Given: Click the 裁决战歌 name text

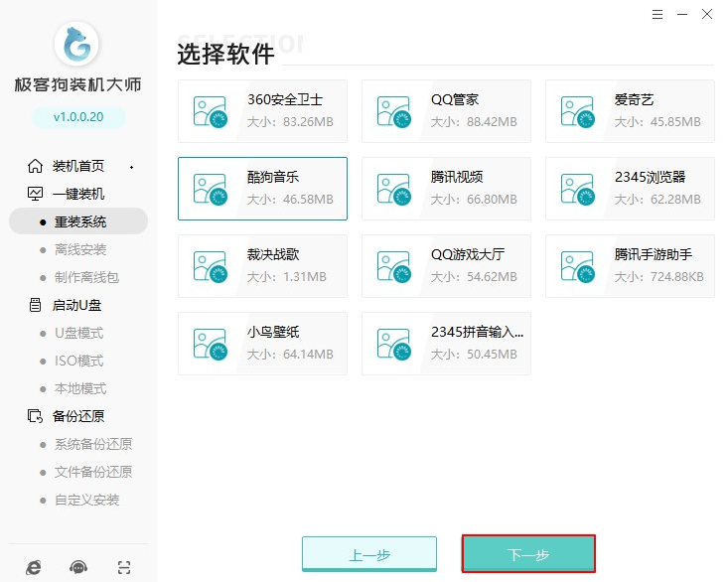Looking at the screenshot, I should pyautogui.click(x=273, y=255).
